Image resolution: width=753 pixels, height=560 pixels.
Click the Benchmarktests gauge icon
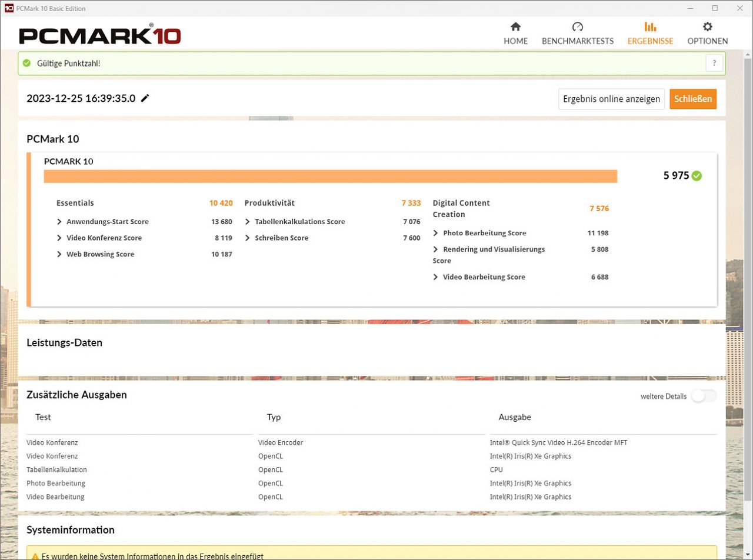tap(577, 26)
